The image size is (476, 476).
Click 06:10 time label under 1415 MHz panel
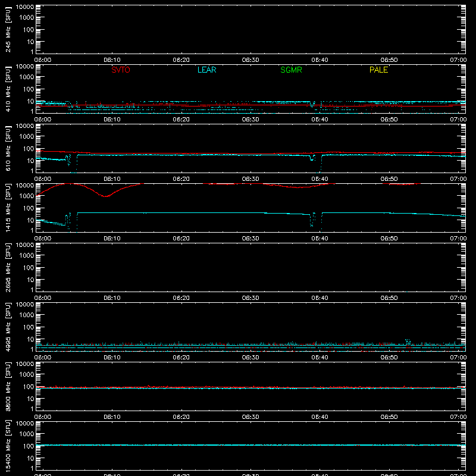point(112,239)
